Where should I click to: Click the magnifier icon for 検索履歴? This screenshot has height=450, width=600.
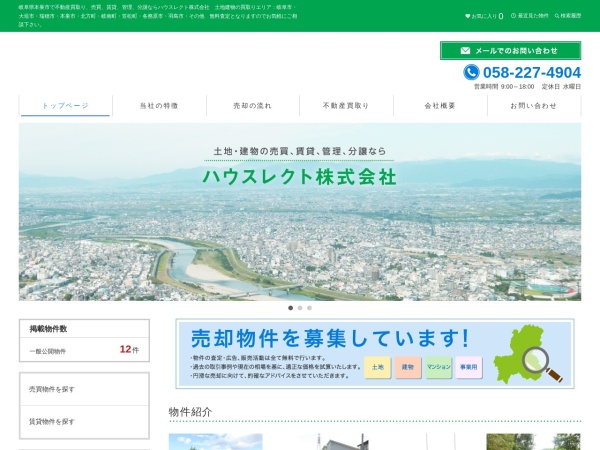557,16
